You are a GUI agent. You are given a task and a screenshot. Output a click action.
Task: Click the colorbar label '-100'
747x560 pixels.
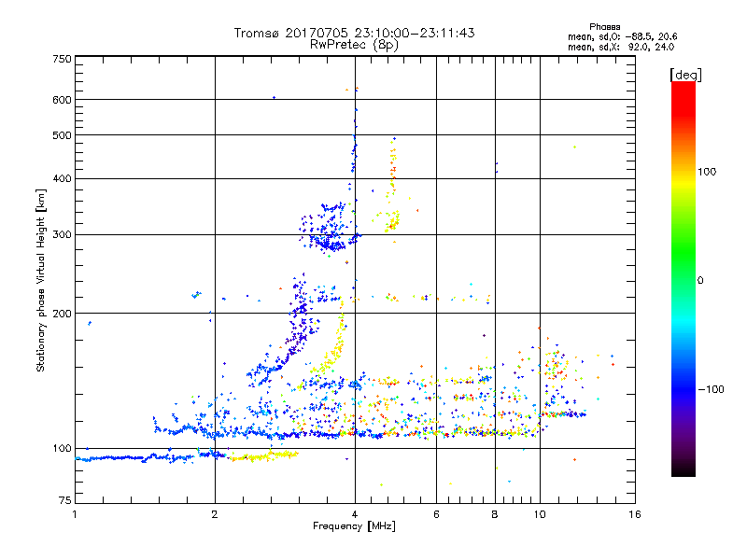tap(711, 389)
